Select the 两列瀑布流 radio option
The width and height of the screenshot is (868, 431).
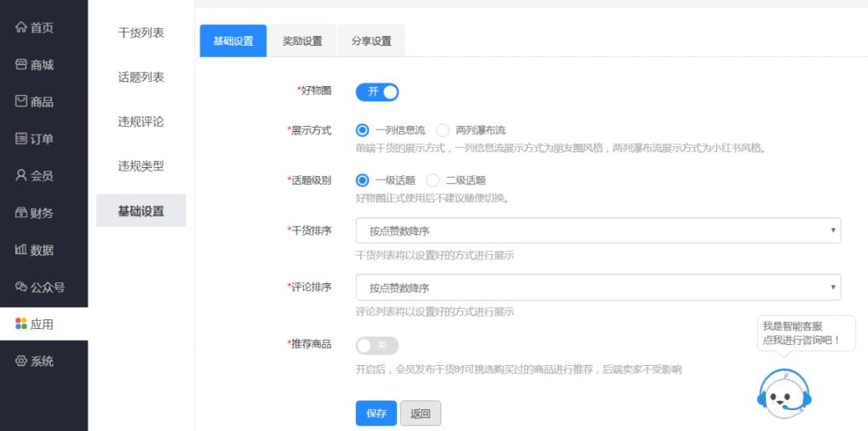443,130
